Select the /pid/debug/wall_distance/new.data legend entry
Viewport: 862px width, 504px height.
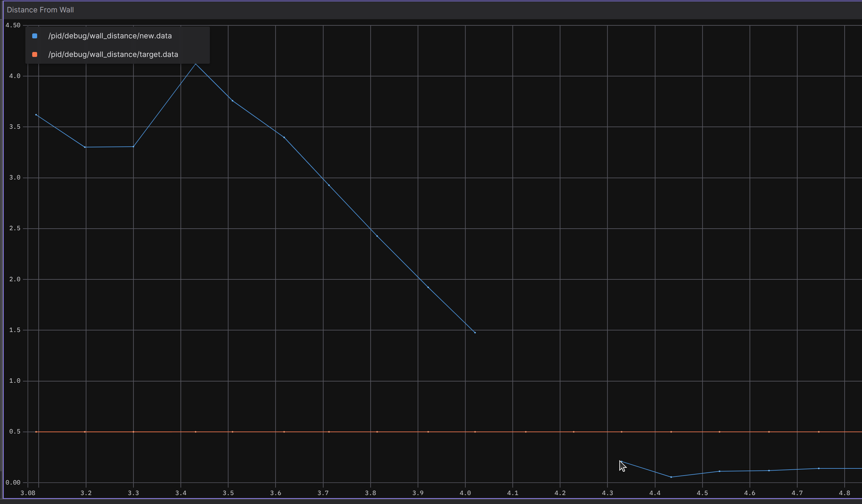pos(110,36)
